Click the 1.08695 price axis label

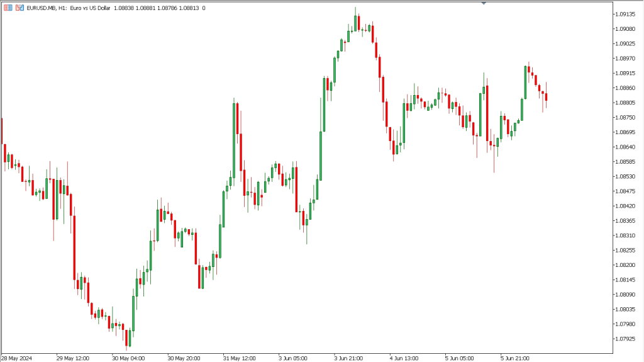tap(625, 132)
